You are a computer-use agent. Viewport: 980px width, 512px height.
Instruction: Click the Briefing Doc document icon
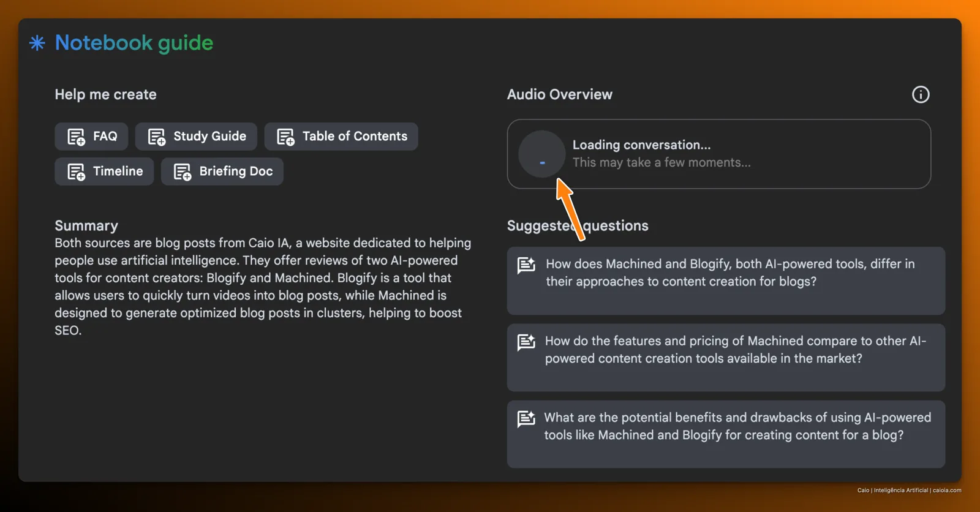(182, 171)
